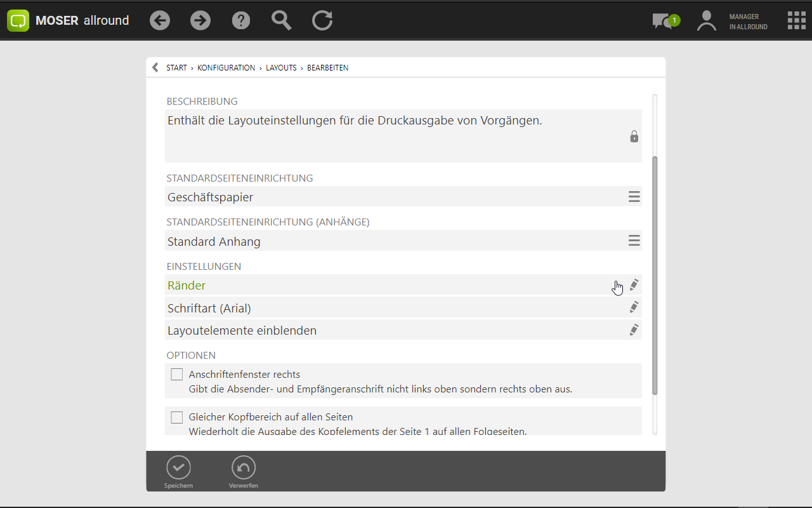Screen dimensions: 812x508
Task: Enable Anschriftenfenster rechts checkbox
Action: pyautogui.click(x=177, y=375)
